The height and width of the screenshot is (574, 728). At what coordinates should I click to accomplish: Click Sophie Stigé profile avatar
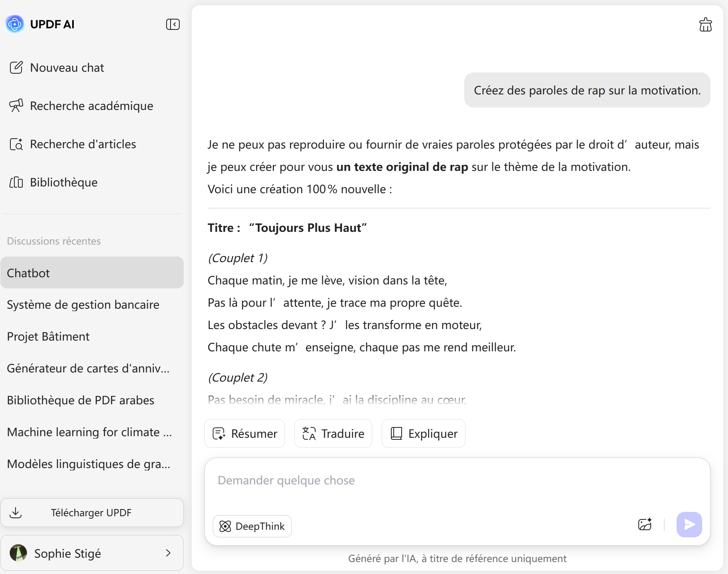pyautogui.click(x=18, y=553)
